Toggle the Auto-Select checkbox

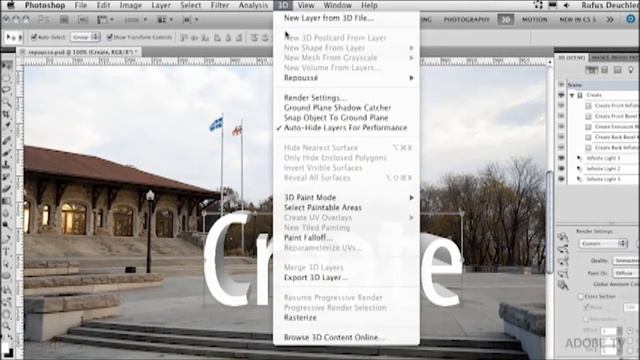(x=34, y=37)
